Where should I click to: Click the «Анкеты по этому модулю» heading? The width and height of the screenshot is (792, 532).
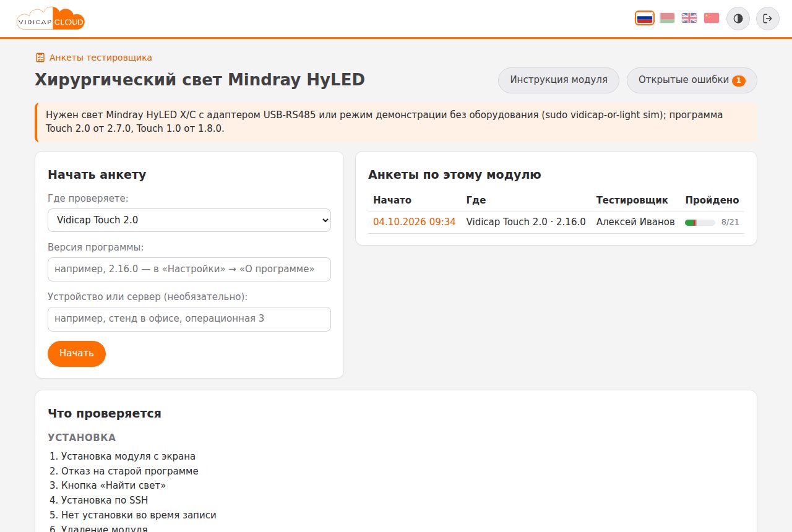[455, 175]
